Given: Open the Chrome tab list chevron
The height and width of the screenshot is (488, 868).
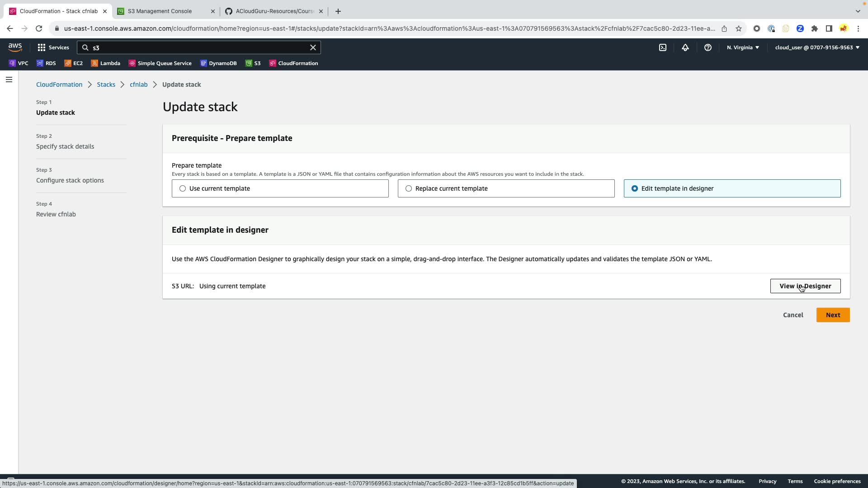Looking at the screenshot, I should 858,11.
